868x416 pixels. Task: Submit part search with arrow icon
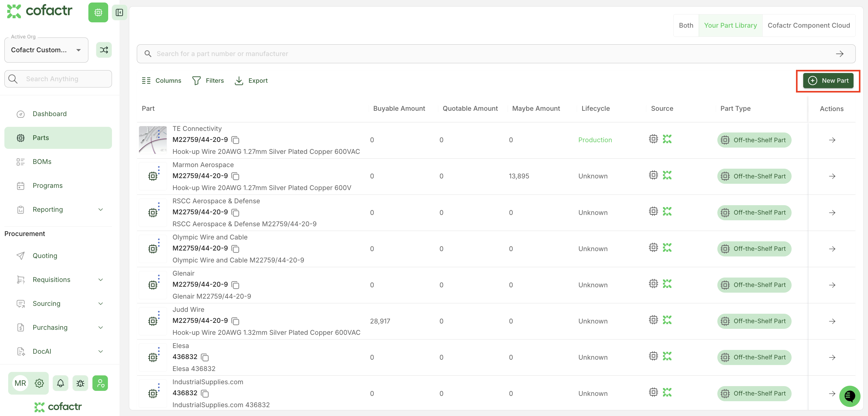(x=840, y=53)
